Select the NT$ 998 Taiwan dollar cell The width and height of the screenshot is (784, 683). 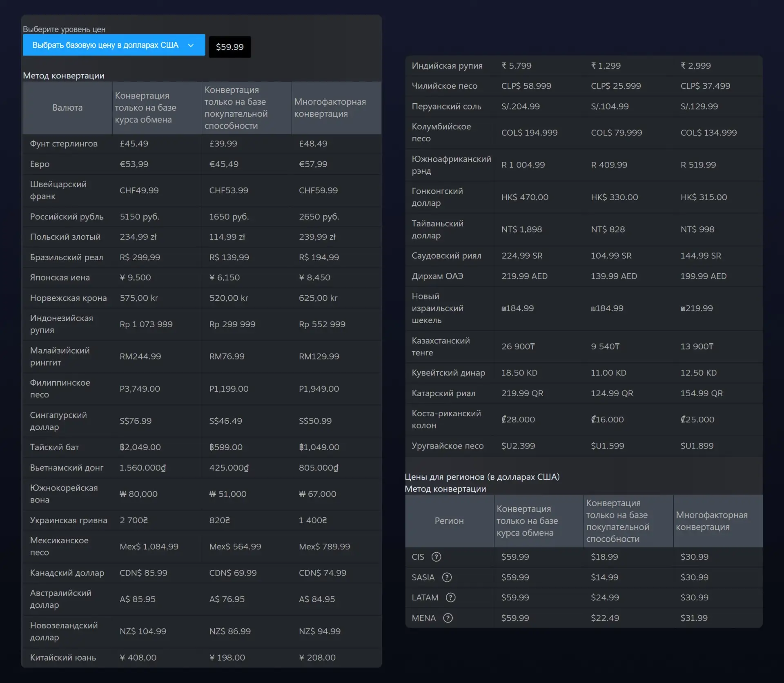[x=697, y=230]
